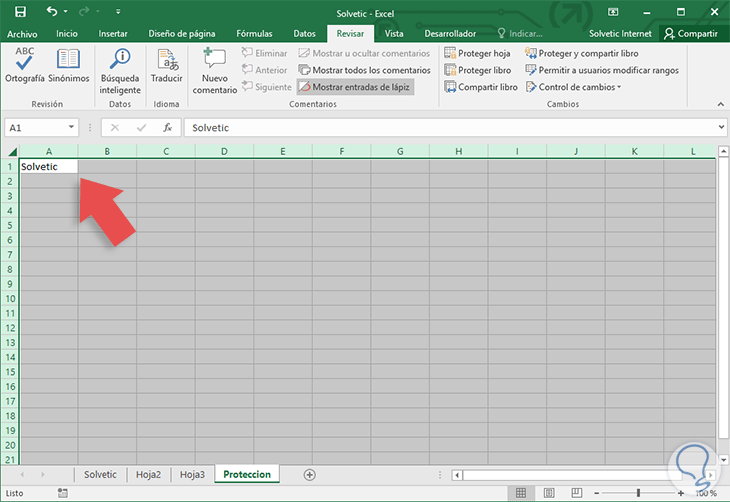Open the Desarrollador tab

pyautogui.click(x=450, y=34)
